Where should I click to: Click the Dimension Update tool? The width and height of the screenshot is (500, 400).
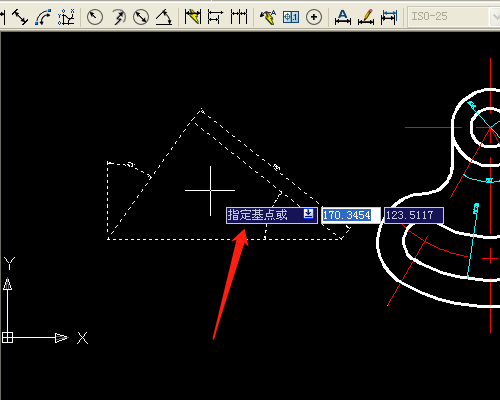389,17
